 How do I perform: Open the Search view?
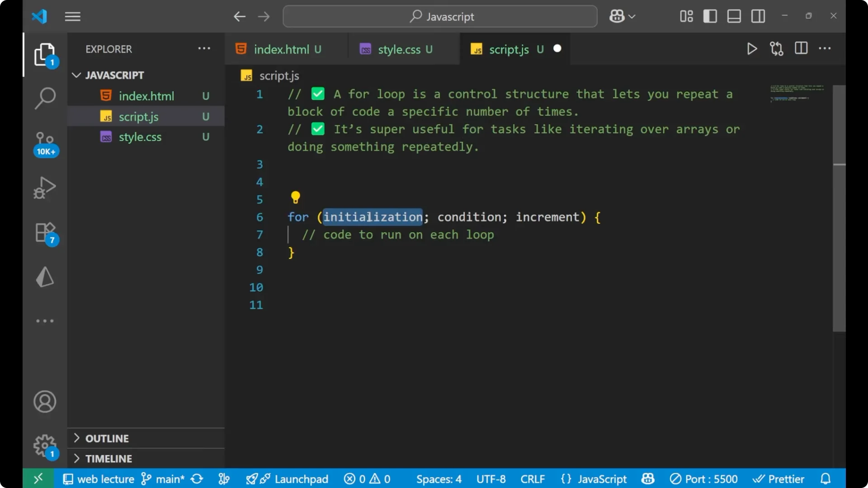45,98
